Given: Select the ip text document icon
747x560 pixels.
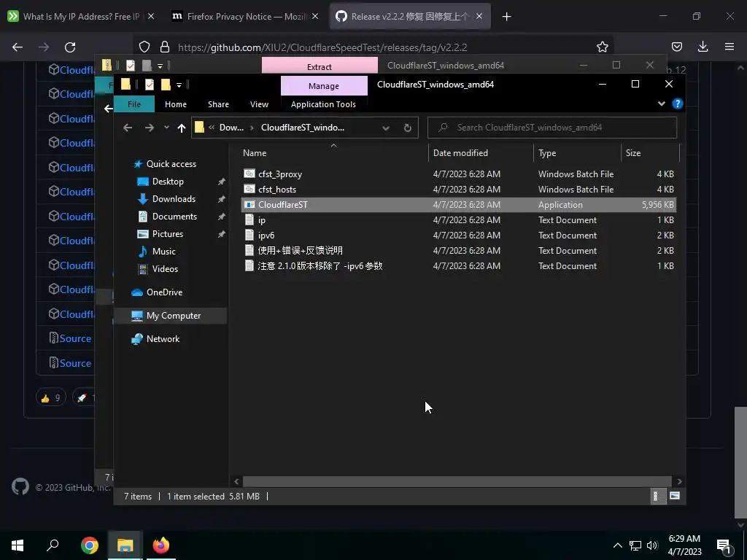Looking at the screenshot, I should (x=249, y=219).
